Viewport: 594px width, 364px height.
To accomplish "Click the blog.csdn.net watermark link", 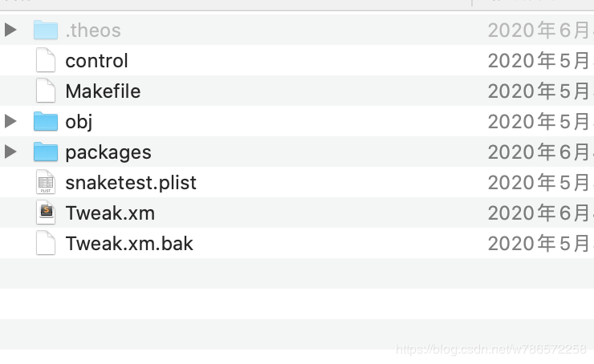I will pyautogui.click(x=491, y=349).
